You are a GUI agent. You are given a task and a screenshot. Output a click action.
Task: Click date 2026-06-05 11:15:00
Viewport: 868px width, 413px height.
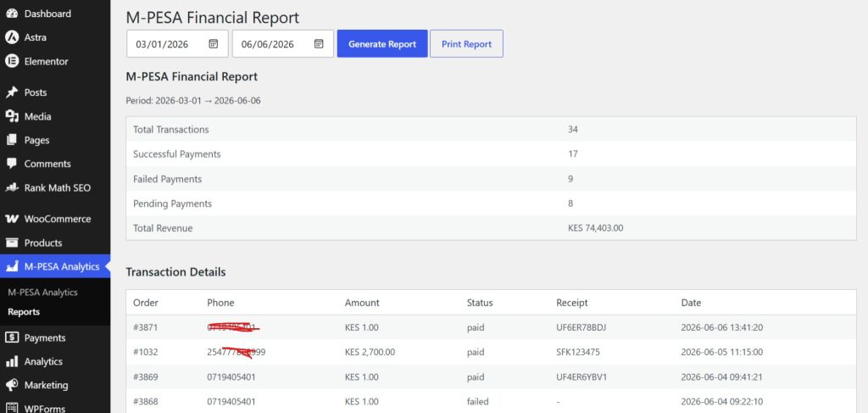(722, 352)
